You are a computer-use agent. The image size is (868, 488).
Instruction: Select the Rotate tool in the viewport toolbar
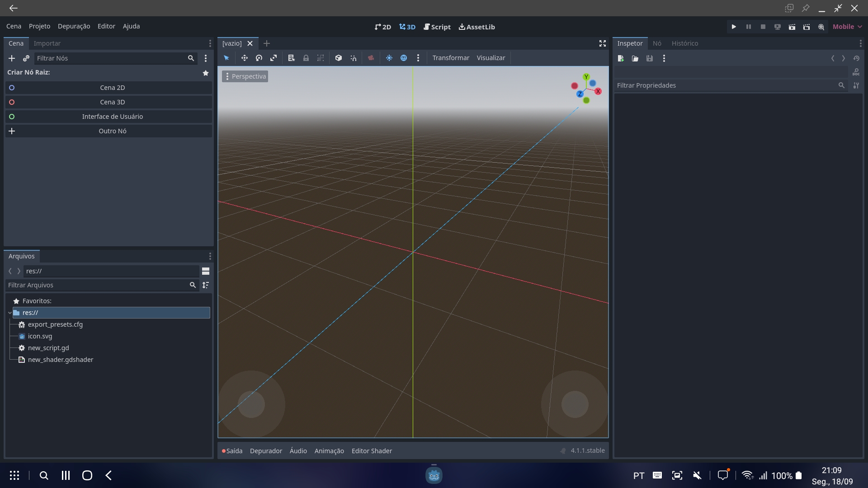[x=259, y=58]
